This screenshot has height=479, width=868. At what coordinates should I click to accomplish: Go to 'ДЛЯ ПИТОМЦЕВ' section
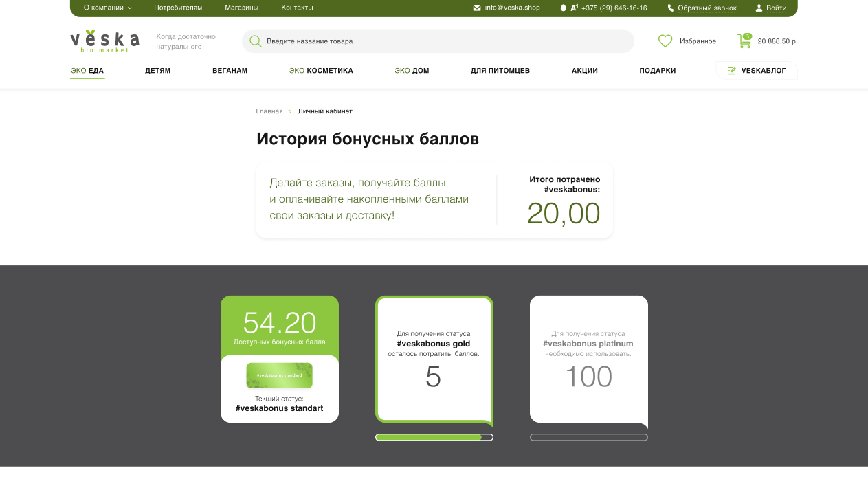point(500,71)
